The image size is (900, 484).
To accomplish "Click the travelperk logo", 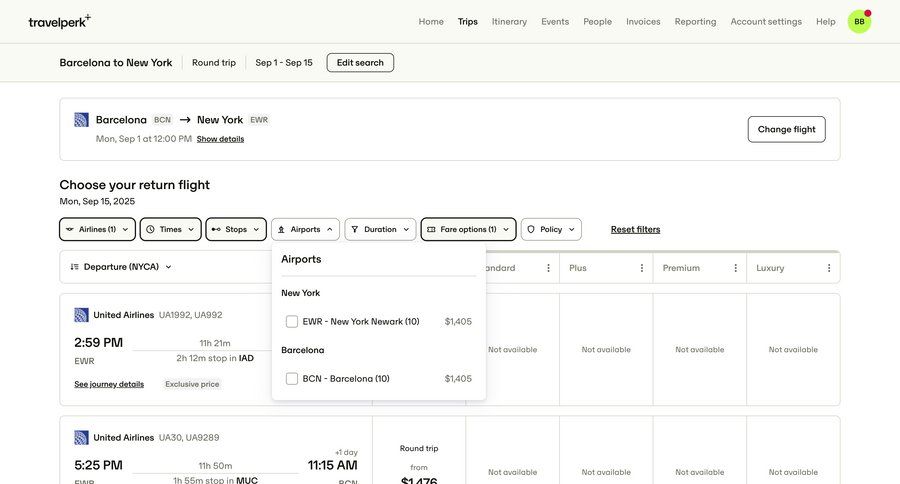I will [x=59, y=21].
